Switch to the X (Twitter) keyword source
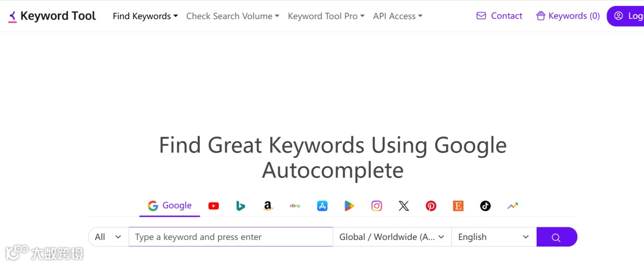Screen dimensions: 644x265 (404, 206)
